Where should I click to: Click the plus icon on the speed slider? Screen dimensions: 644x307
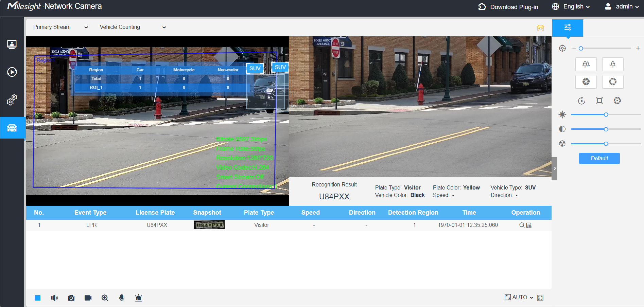[x=638, y=48]
